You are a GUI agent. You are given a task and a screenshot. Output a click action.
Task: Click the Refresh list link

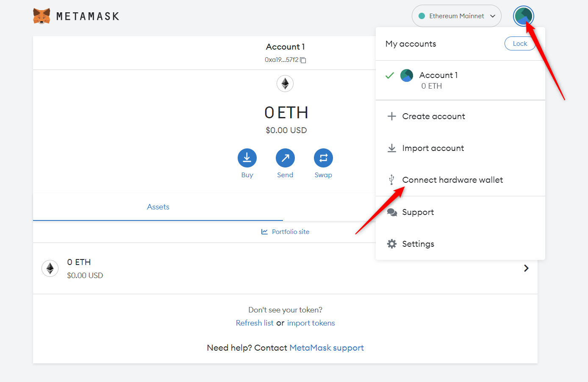255,323
